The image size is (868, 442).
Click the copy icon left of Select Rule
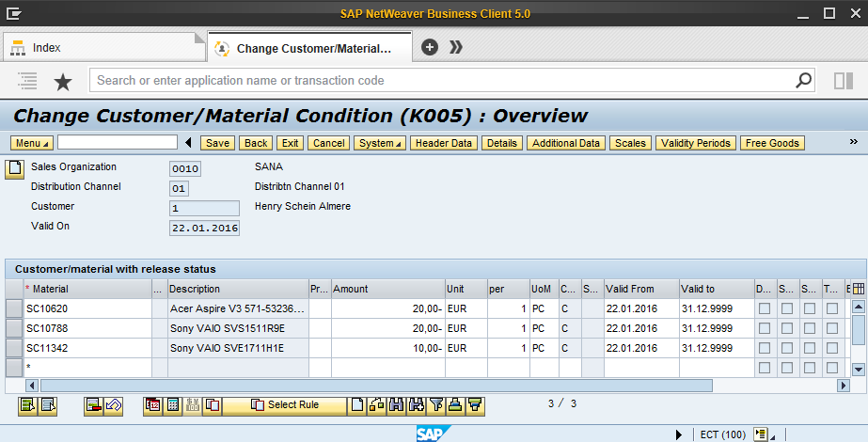point(213,405)
